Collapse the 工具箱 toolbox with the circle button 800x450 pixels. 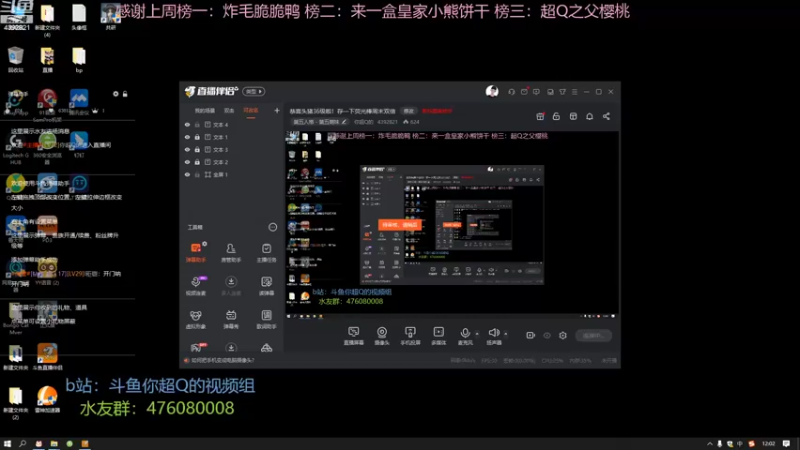pyautogui.click(x=272, y=227)
